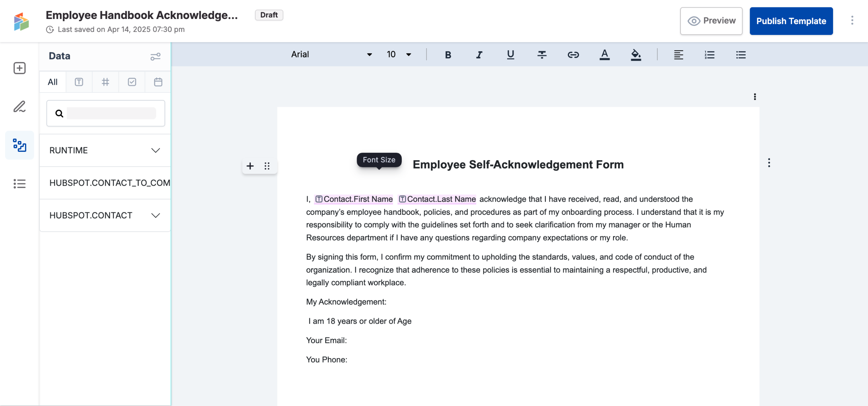Click the Publish Template button

pyautogui.click(x=791, y=21)
